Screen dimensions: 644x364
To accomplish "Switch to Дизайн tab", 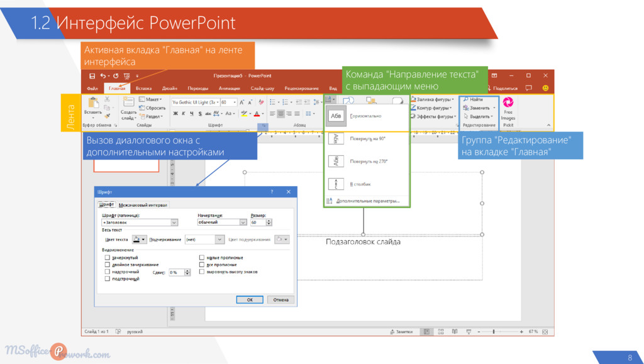I will click(x=170, y=88).
